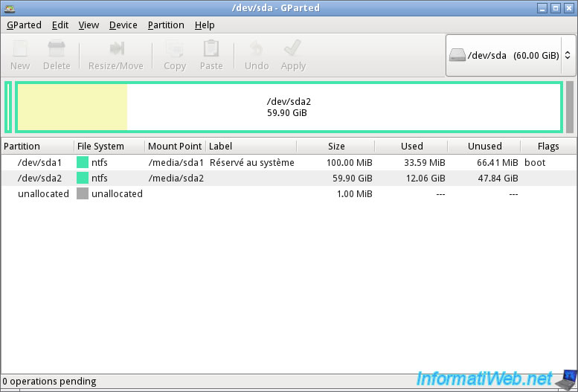This screenshot has width=578, height=392.
Task: Click the gray unallocated file system swatch
Action: [x=83, y=193]
